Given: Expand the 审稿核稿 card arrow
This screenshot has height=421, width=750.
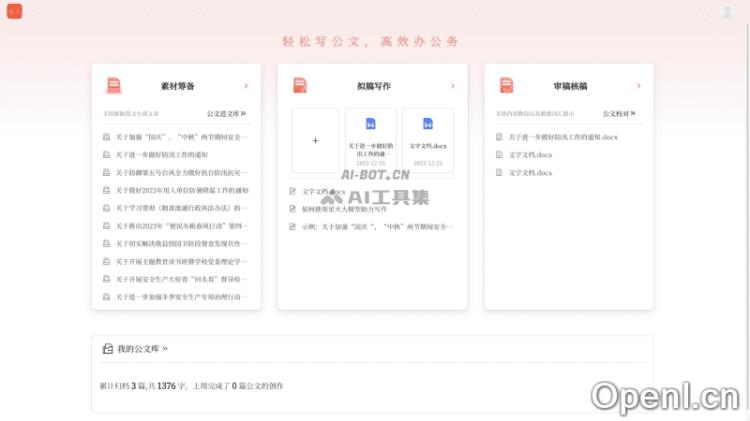Looking at the screenshot, I should (x=639, y=86).
